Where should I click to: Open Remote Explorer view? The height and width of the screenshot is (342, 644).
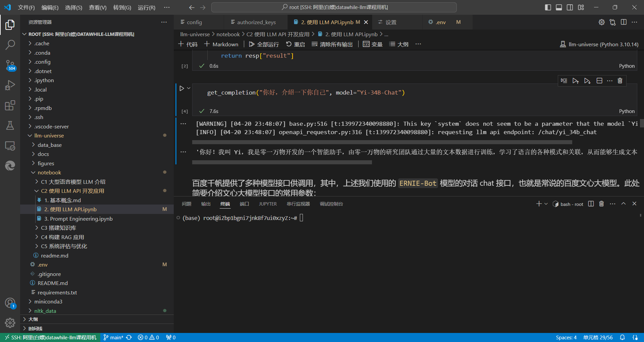(10, 146)
